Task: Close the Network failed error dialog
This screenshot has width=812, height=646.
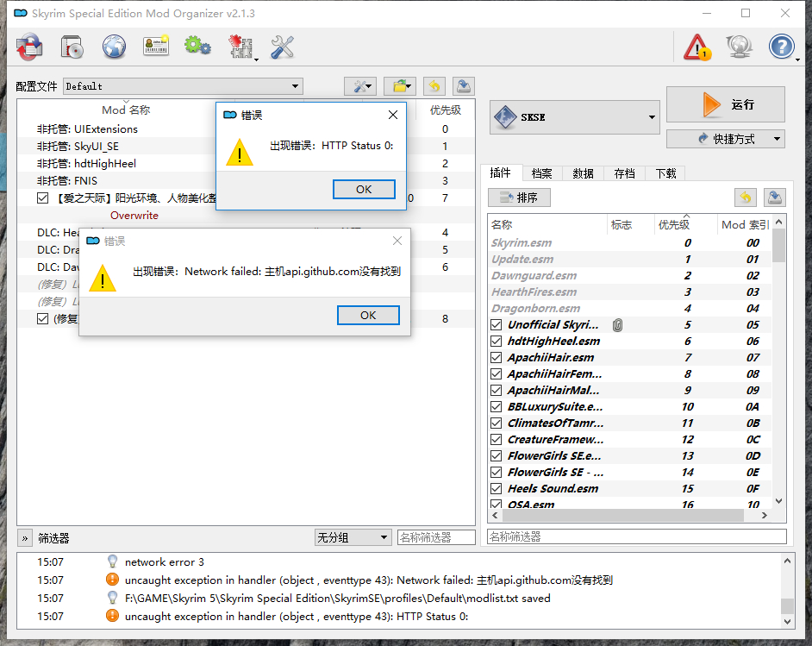Action: click(x=397, y=241)
